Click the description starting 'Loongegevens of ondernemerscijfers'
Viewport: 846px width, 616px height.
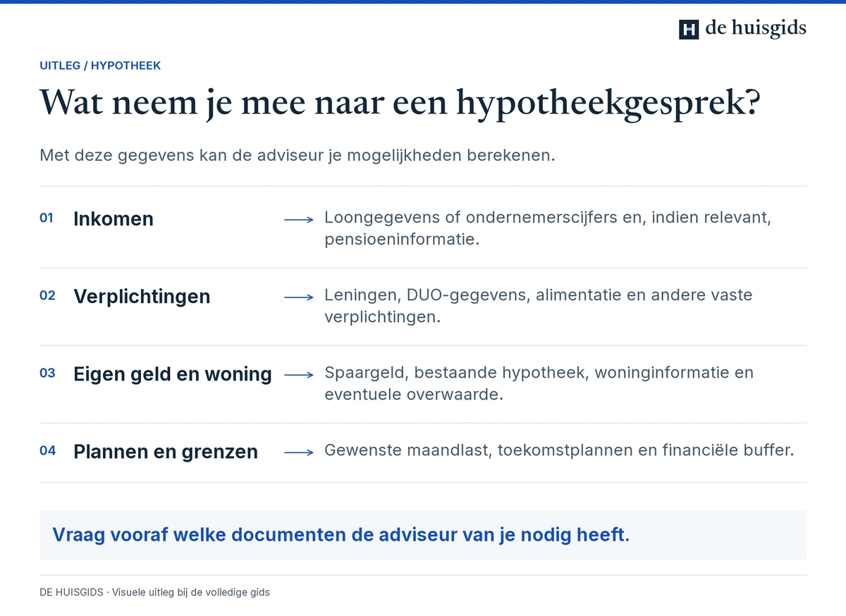tap(548, 228)
